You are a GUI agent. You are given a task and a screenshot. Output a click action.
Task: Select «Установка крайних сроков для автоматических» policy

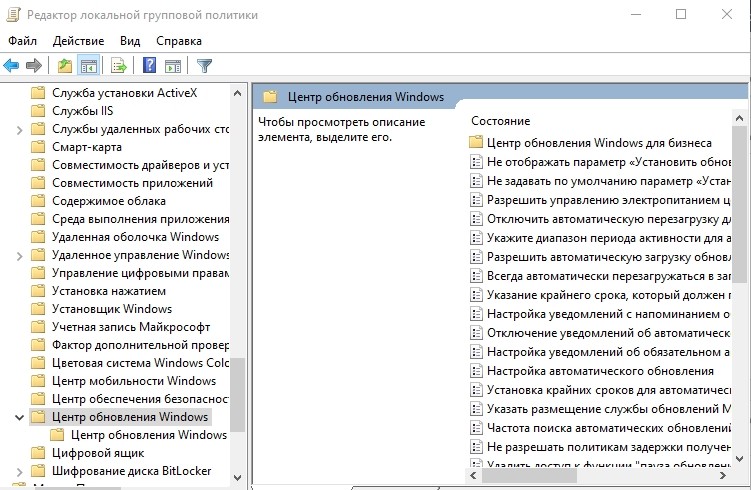coord(609,390)
